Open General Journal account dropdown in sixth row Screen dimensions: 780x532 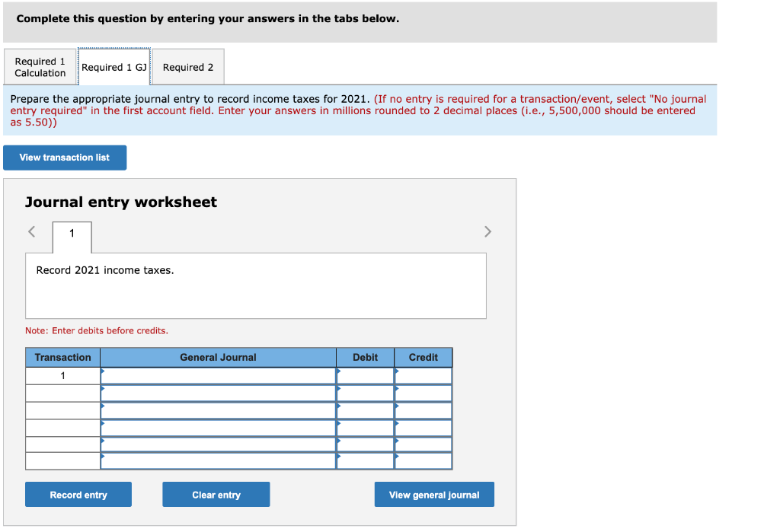pyautogui.click(x=219, y=461)
